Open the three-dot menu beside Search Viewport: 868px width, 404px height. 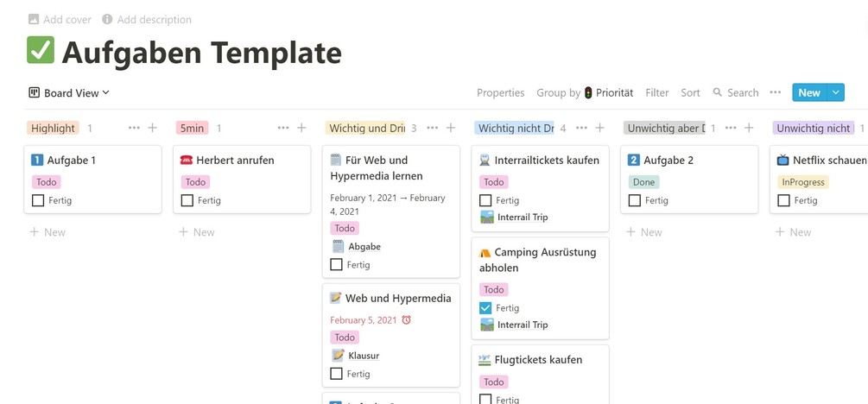[775, 92]
